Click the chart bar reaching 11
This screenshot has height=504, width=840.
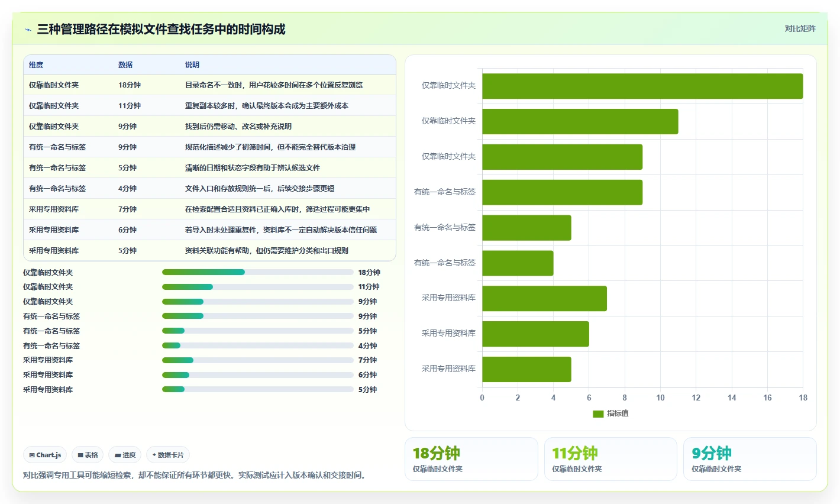point(580,121)
